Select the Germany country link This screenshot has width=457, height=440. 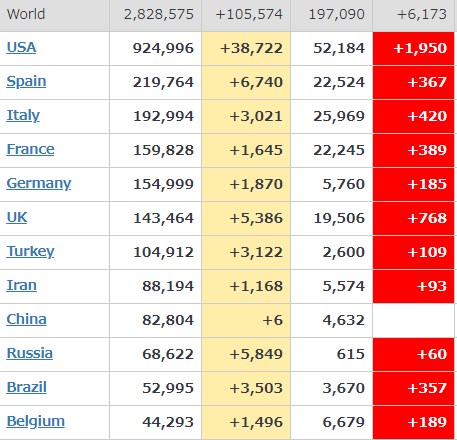click(39, 184)
